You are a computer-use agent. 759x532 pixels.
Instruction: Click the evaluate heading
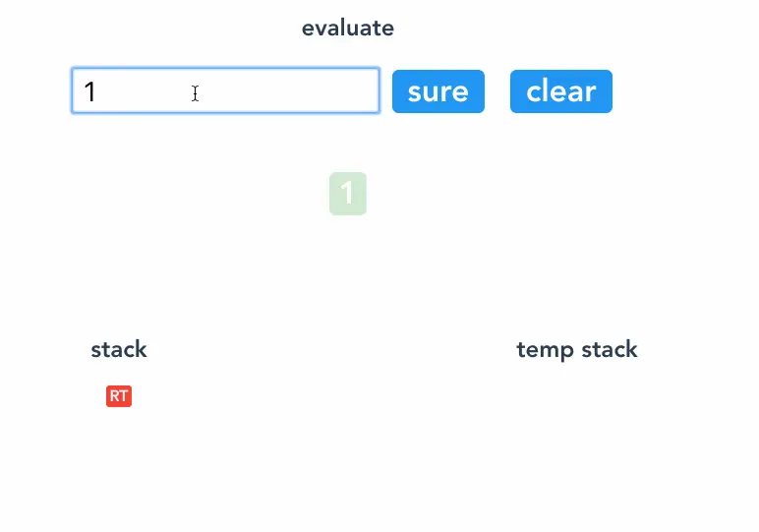tap(348, 29)
